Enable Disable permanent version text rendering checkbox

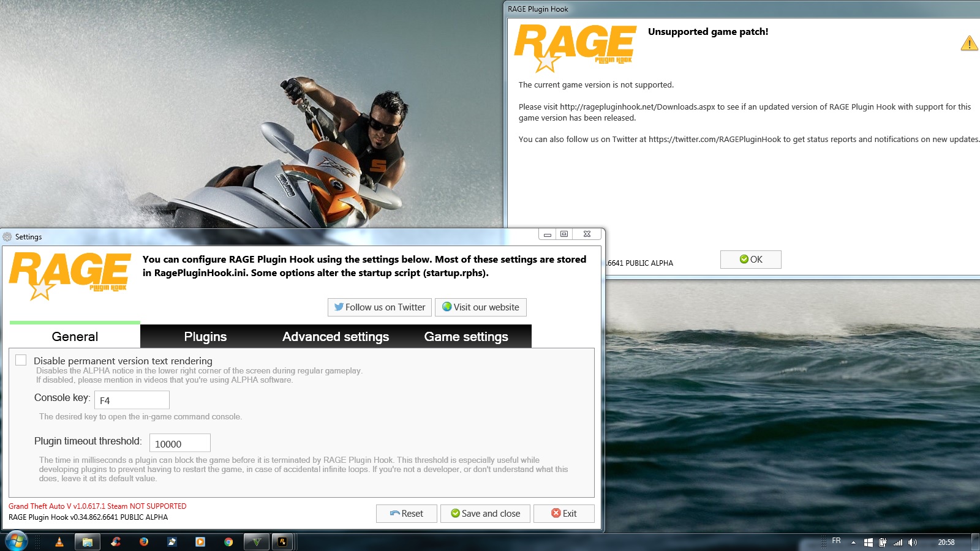point(21,360)
